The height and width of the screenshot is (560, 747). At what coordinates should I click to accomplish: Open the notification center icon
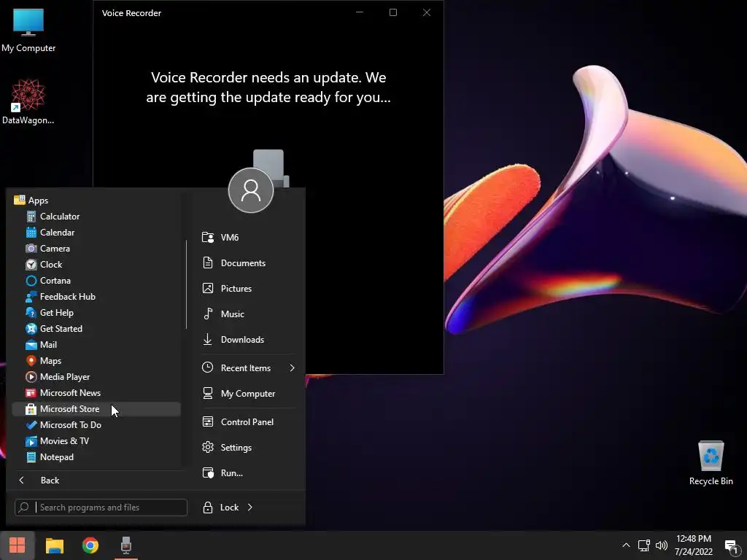pos(731,545)
